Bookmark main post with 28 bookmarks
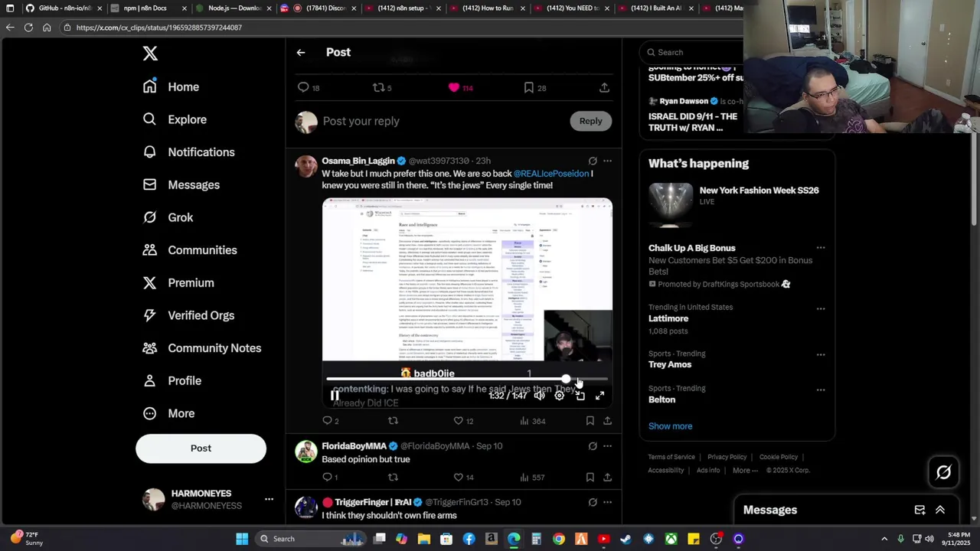Screen dimensions: 980x551 pos(534,88)
